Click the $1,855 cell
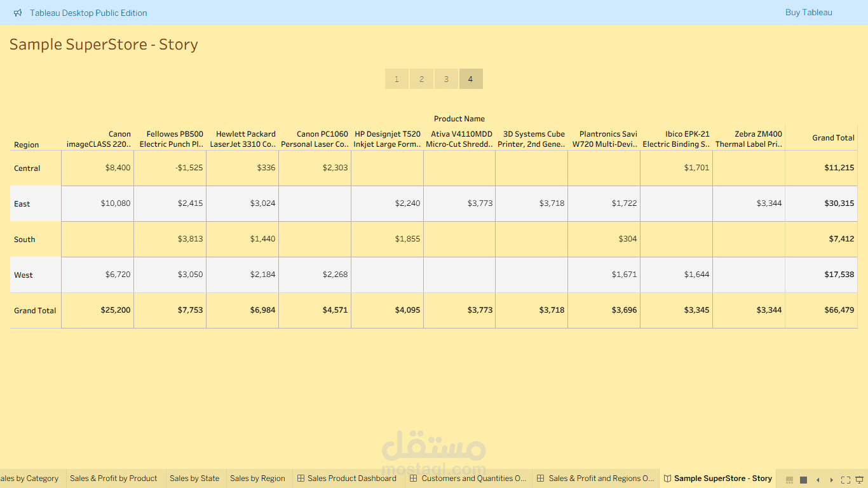 click(x=388, y=239)
